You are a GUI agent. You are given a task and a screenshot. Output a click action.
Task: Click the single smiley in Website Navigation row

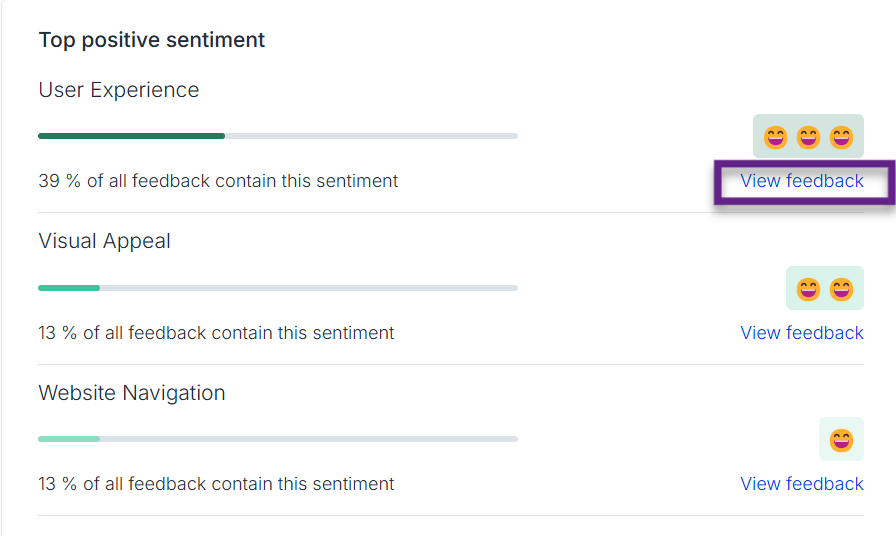pos(842,440)
